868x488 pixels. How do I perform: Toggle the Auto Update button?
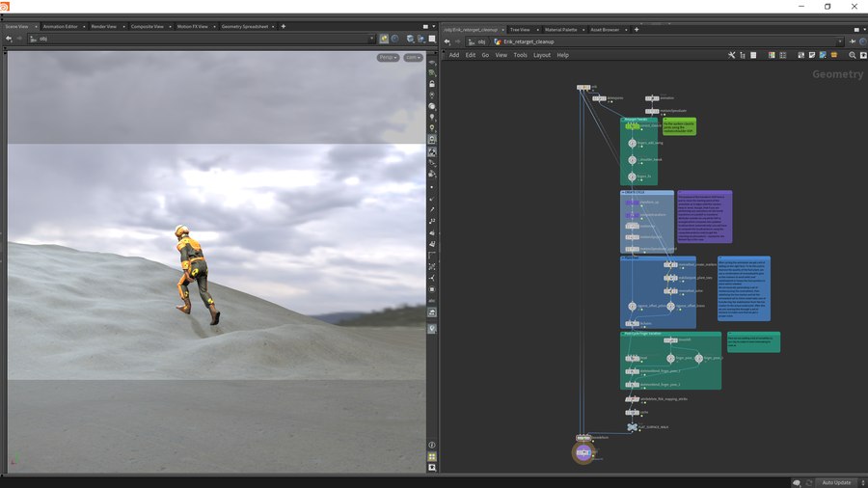834,482
